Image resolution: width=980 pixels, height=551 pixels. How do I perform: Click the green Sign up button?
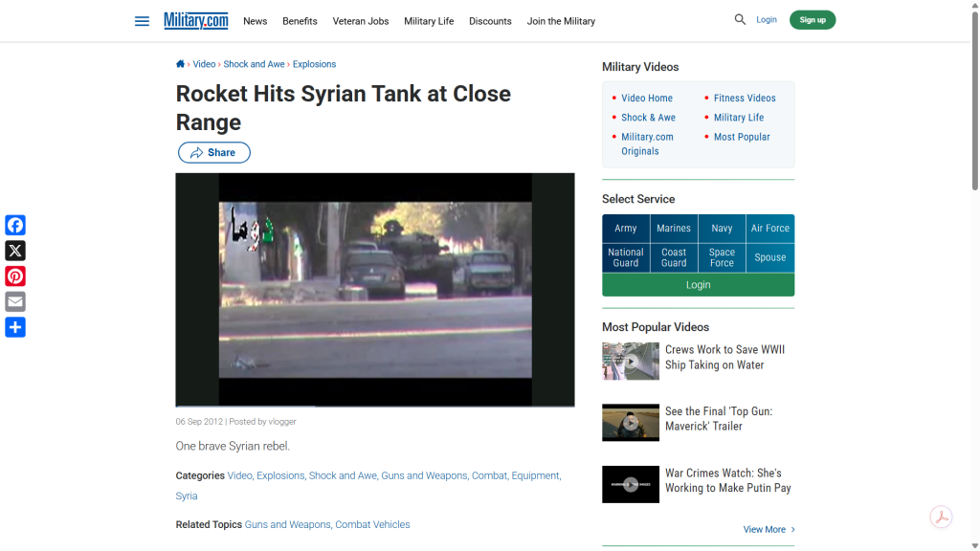point(812,20)
